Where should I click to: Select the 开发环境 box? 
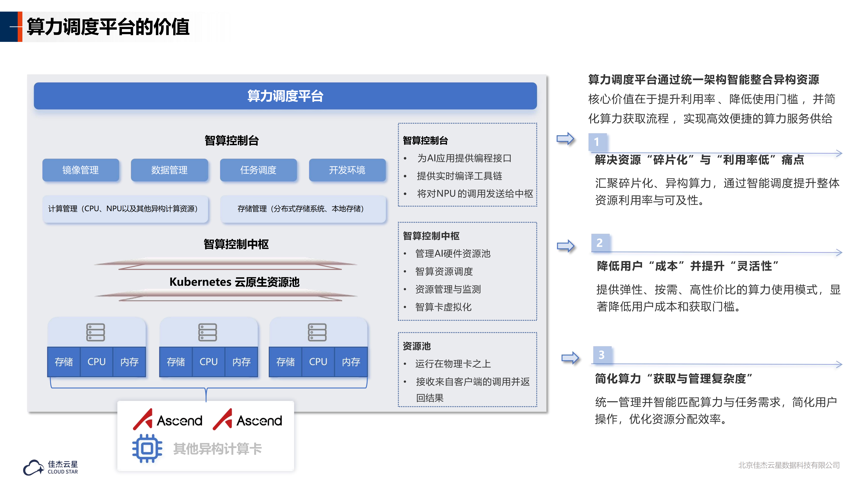coord(347,170)
